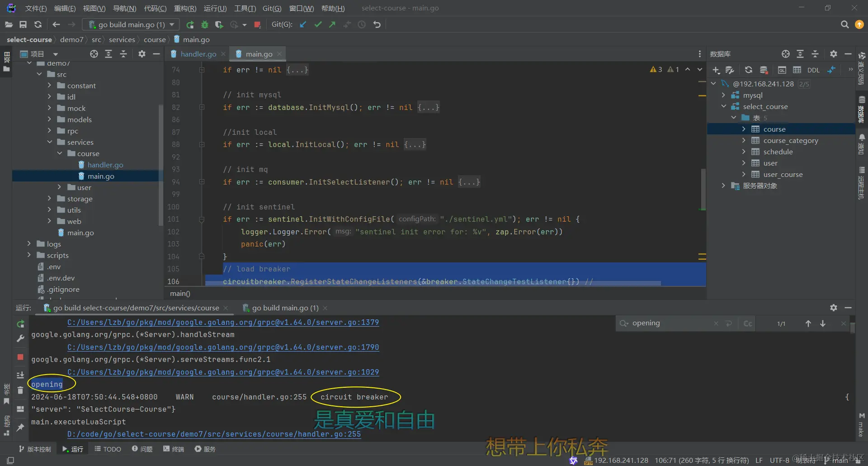Select the main.go editor tab
The height and width of the screenshot is (466, 868).
point(259,54)
